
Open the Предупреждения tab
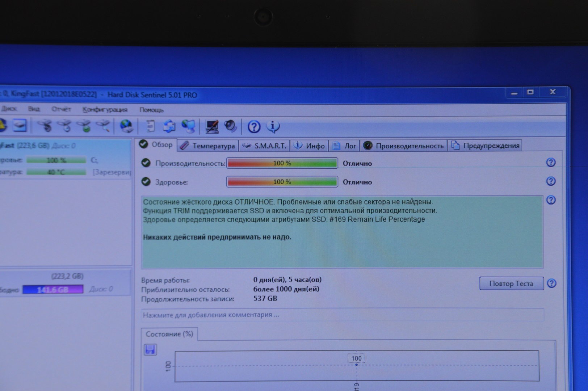coord(485,146)
